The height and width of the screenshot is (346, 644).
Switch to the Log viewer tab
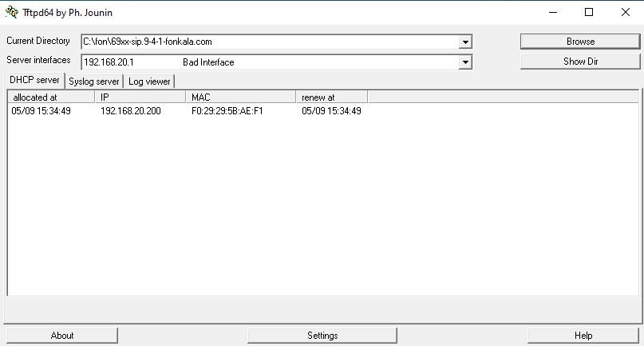pyautogui.click(x=149, y=82)
